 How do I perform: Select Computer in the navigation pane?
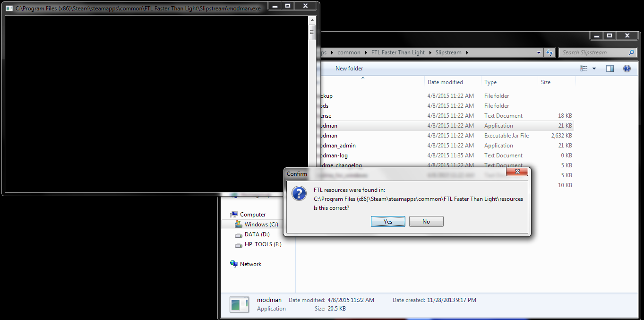tap(253, 215)
